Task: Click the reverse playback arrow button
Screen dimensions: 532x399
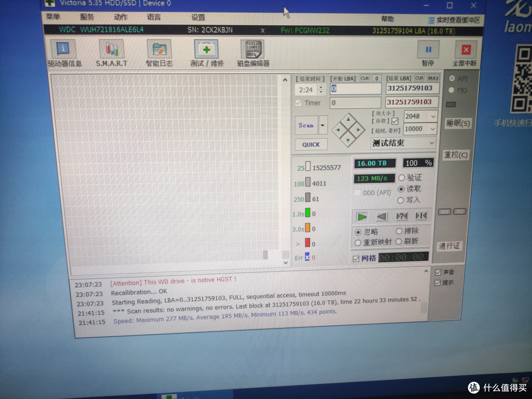Action: [381, 216]
